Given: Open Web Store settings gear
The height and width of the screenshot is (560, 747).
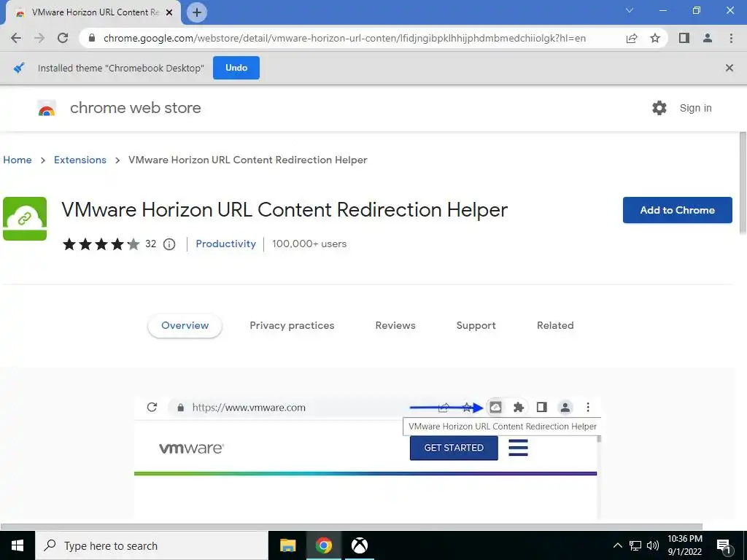Looking at the screenshot, I should tap(659, 108).
